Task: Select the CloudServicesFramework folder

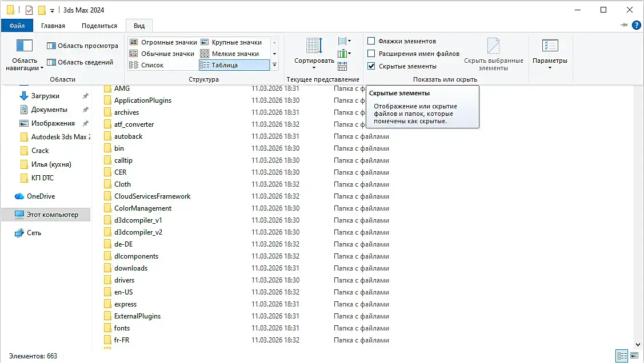Action: click(147, 196)
